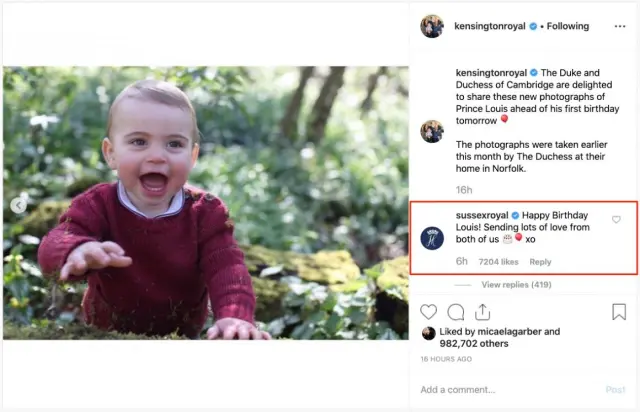View the 7204 likes on comment
Image resolution: width=640 pixels, height=412 pixels.
click(498, 262)
